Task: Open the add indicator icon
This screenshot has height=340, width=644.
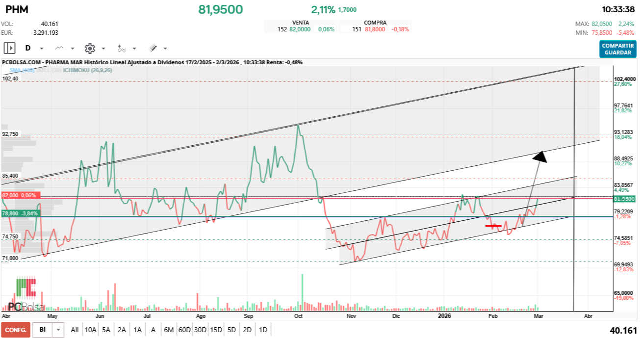Action: pos(121,48)
